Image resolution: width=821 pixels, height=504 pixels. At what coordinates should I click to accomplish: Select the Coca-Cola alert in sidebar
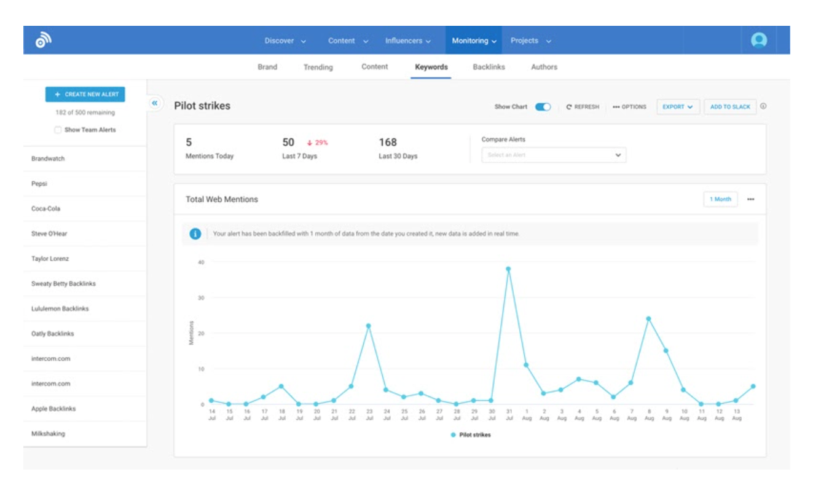[46, 209]
